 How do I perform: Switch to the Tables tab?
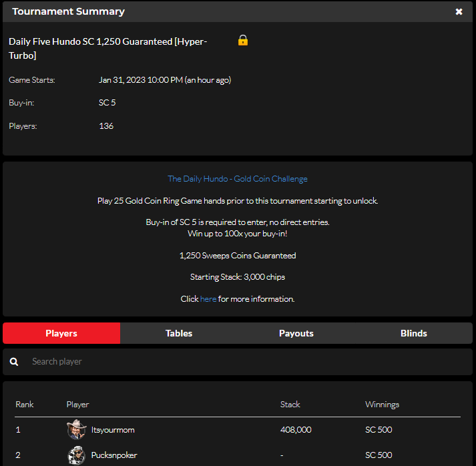(179, 333)
